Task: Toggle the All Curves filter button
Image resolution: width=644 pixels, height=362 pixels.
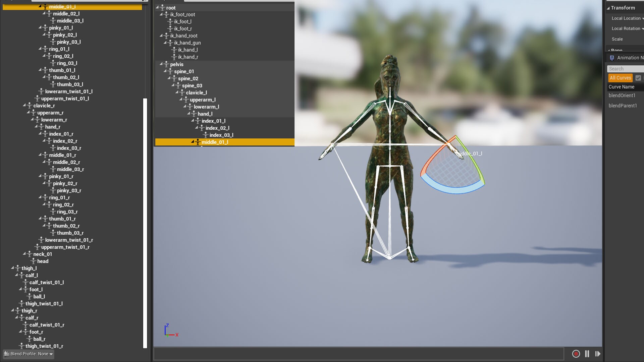Action: pyautogui.click(x=620, y=78)
